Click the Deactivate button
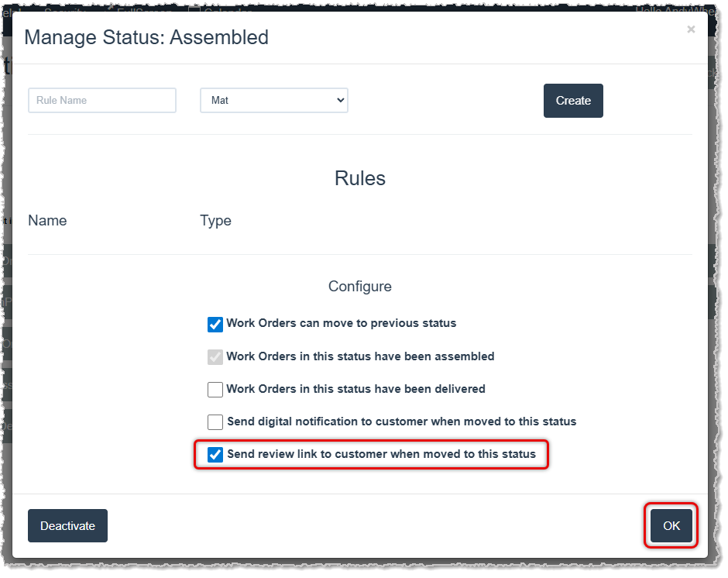This screenshot has width=728, height=578. point(67,526)
